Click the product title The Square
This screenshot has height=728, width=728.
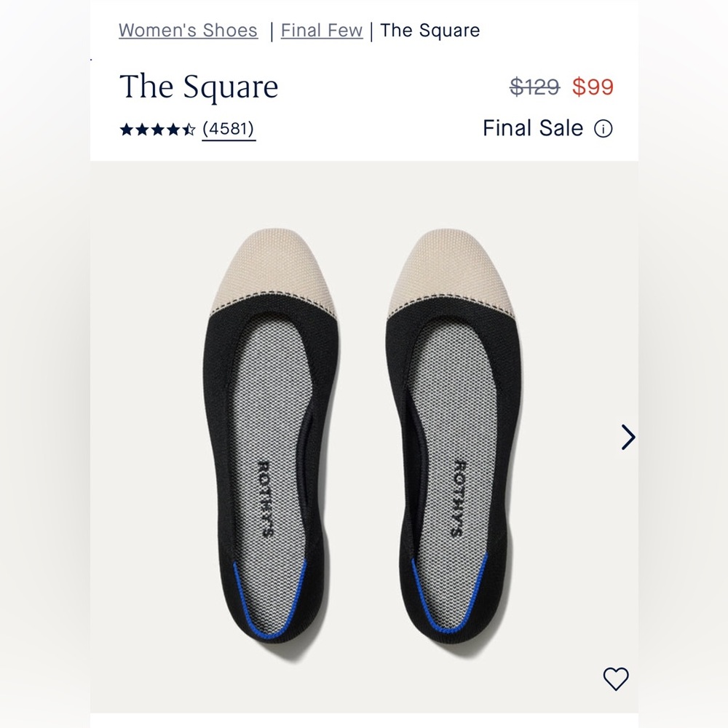(199, 87)
